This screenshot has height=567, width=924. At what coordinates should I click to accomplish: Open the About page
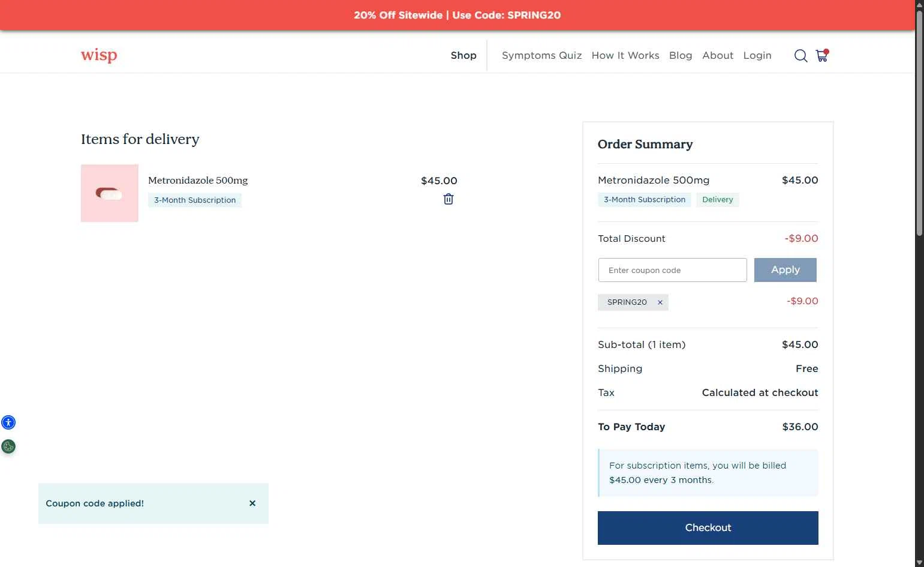click(718, 55)
